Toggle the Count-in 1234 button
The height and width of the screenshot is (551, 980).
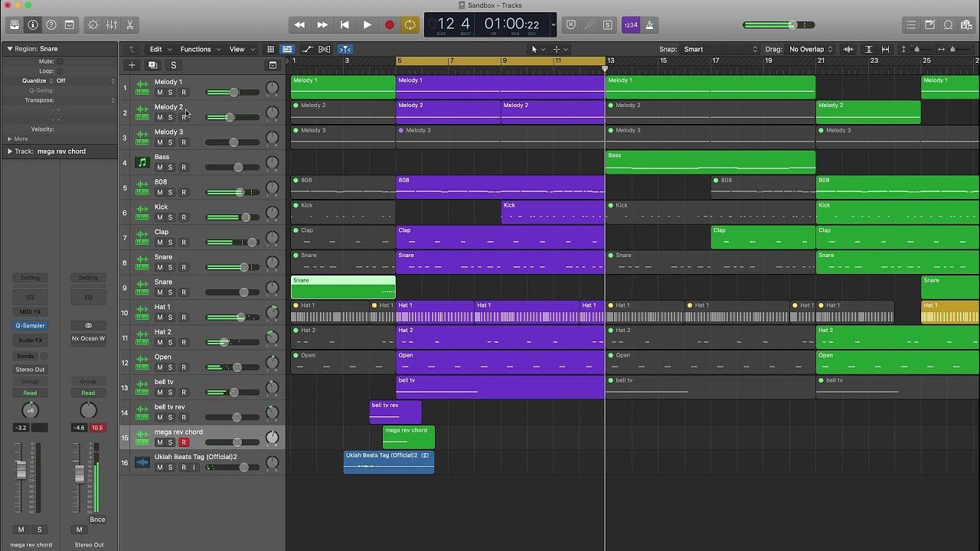click(631, 24)
